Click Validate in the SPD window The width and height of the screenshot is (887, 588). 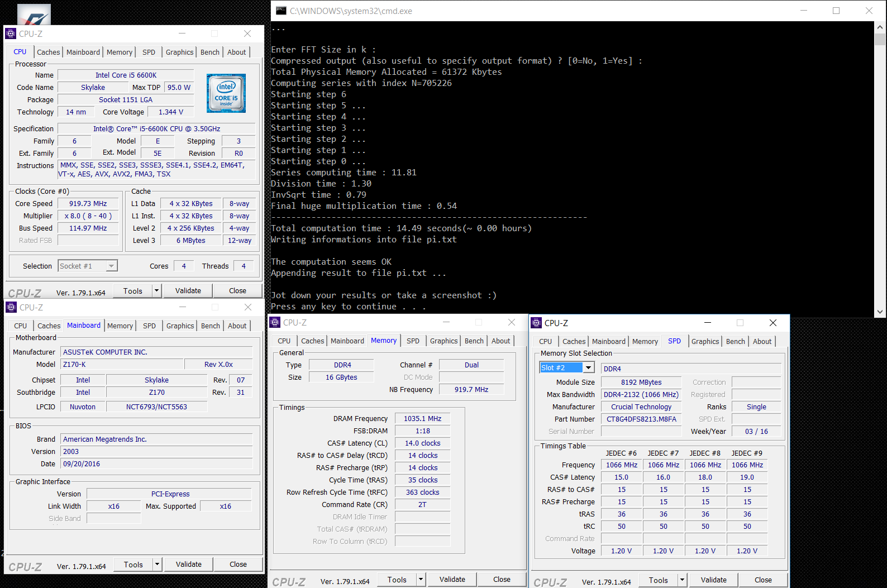point(714,580)
